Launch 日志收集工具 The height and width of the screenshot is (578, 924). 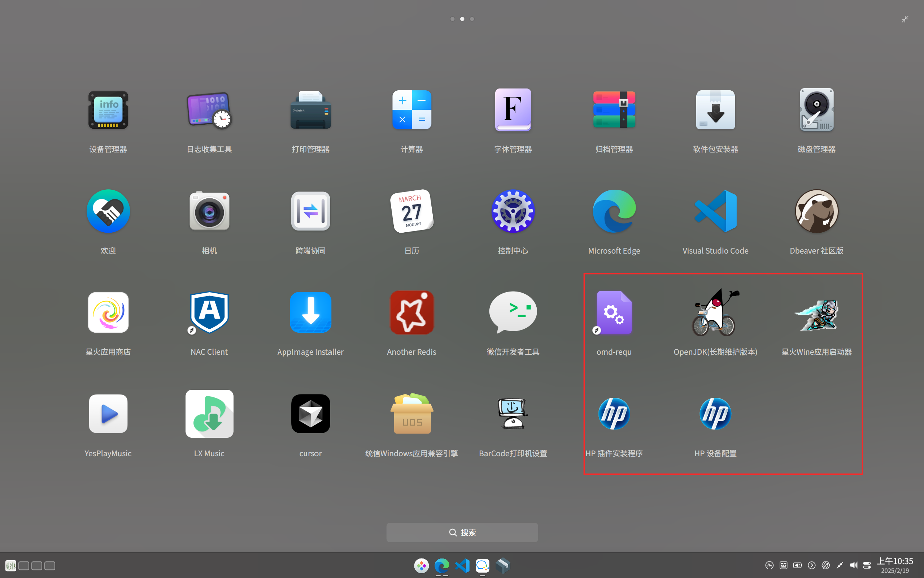pyautogui.click(x=209, y=110)
